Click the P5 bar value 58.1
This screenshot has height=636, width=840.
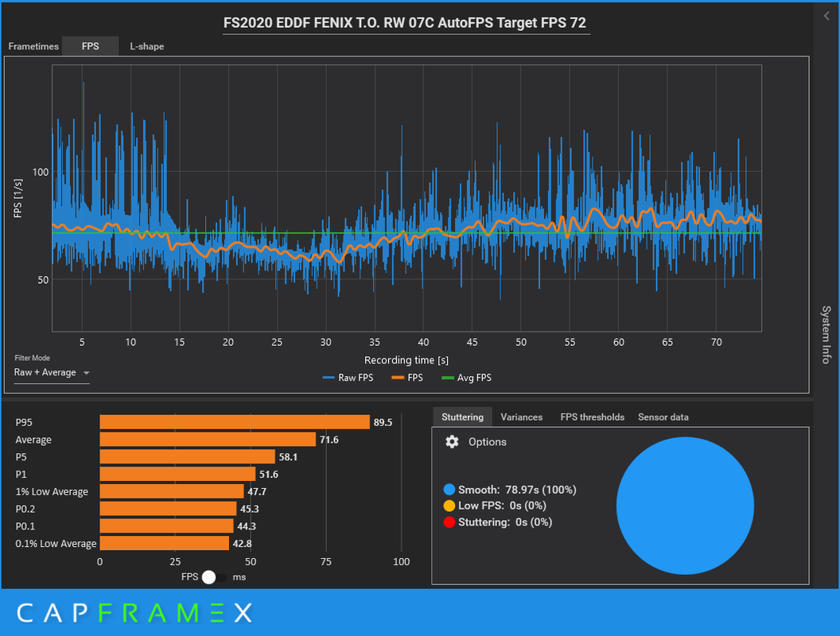288,457
